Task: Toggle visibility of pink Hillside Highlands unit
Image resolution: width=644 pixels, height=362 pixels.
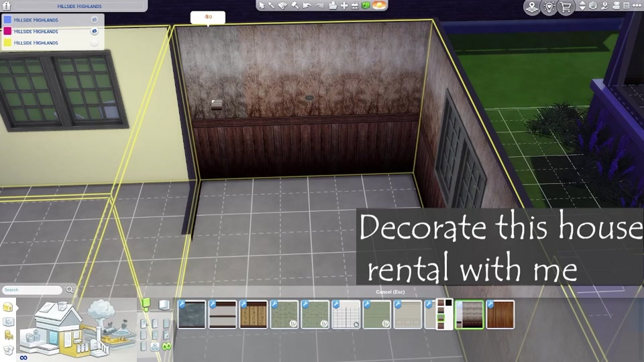Action: tap(95, 31)
